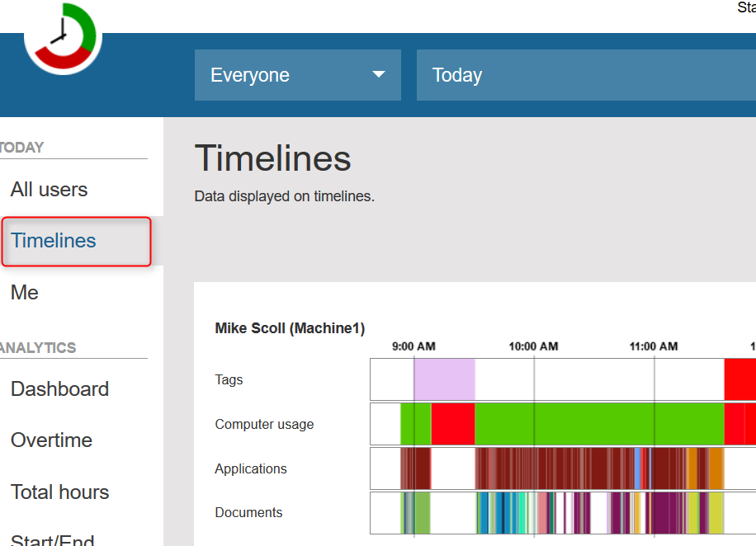756x546 pixels.
Task: Click the Everyone dropdown arrow
Action: point(379,74)
